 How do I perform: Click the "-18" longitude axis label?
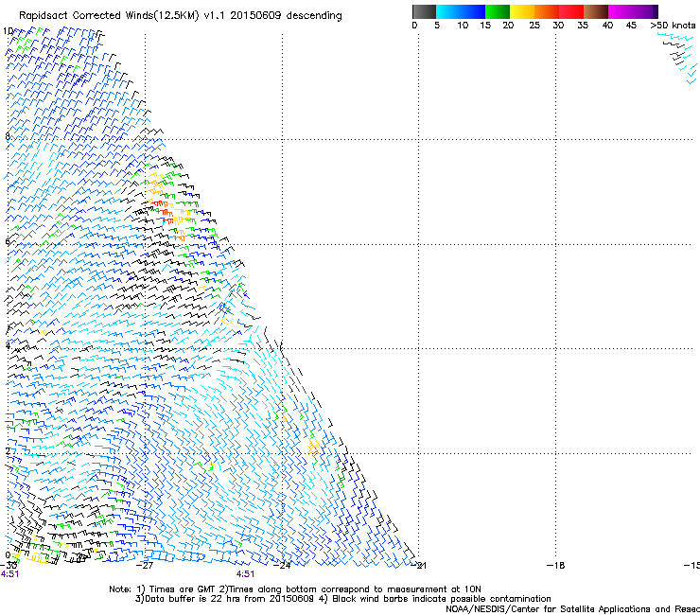pyautogui.click(x=556, y=565)
